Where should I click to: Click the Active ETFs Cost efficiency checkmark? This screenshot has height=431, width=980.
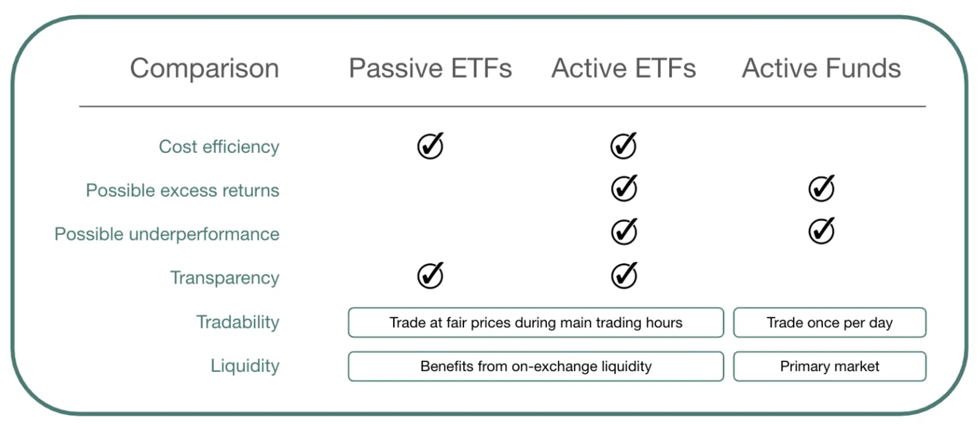[624, 146]
